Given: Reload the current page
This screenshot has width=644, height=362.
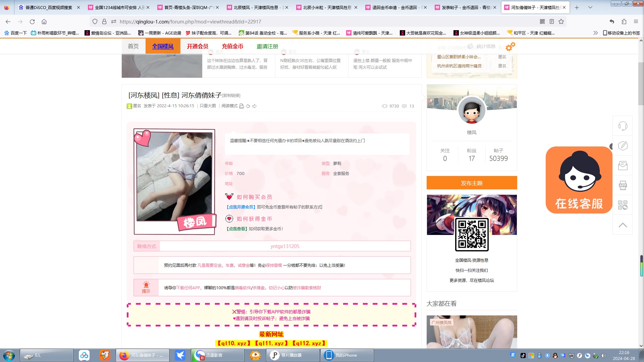Looking at the screenshot, I should pyautogui.click(x=32, y=21).
